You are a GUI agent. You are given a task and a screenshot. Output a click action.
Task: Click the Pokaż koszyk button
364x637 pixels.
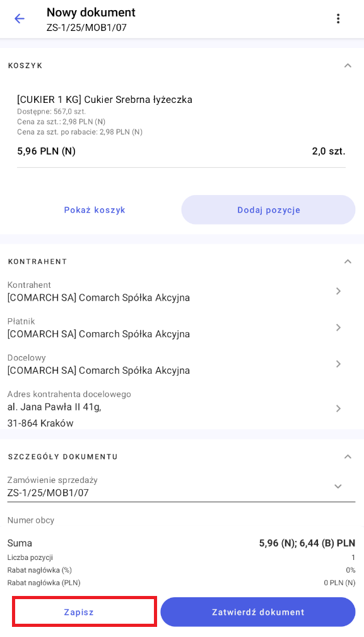95,210
